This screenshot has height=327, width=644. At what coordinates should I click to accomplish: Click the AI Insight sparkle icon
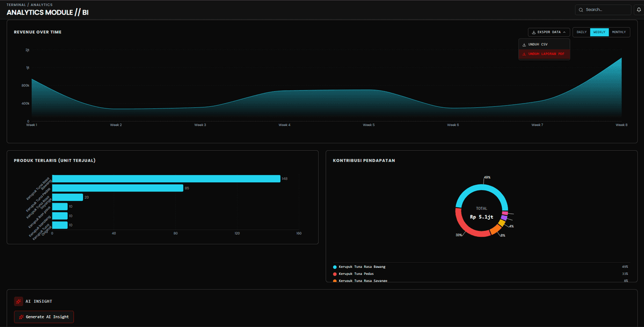coord(18,301)
